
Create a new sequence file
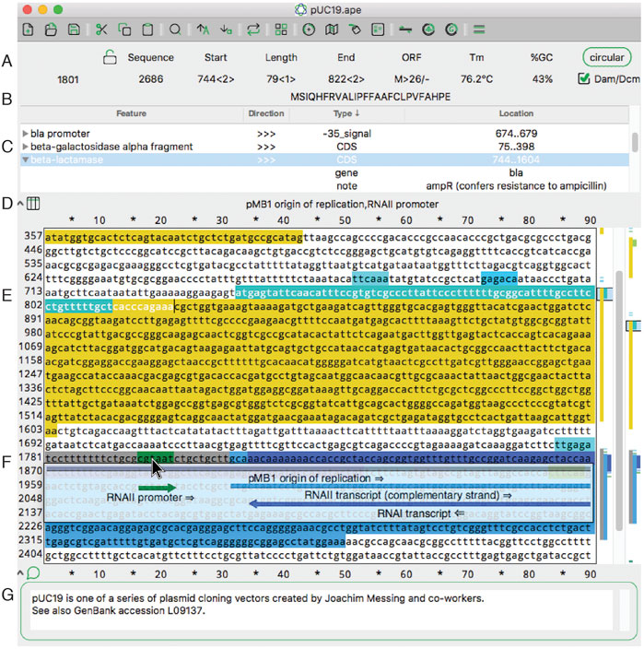(x=29, y=29)
